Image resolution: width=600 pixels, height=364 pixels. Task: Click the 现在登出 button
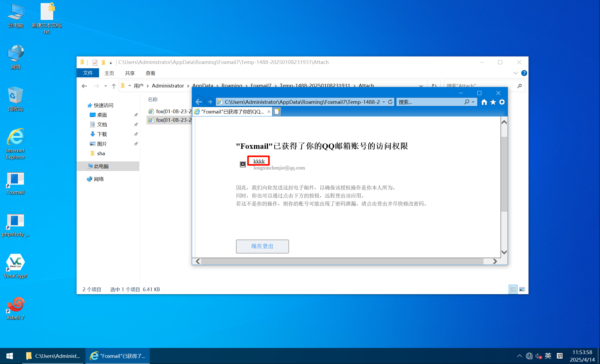pos(262,246)
